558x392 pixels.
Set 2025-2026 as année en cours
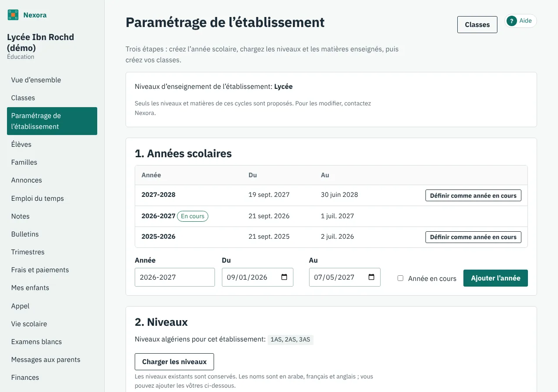click(473, 237)
